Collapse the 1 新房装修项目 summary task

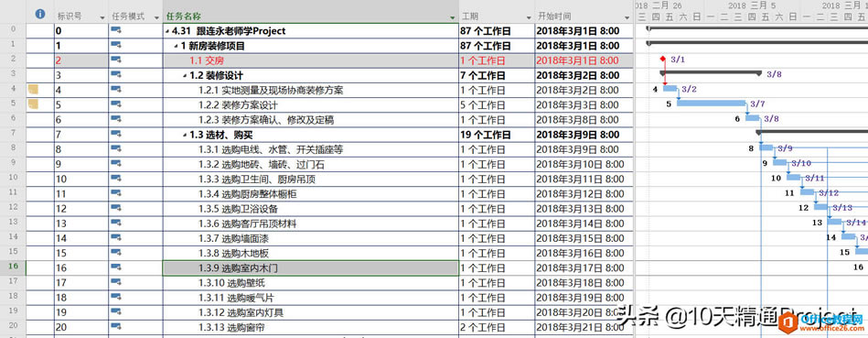pos(176,46)
